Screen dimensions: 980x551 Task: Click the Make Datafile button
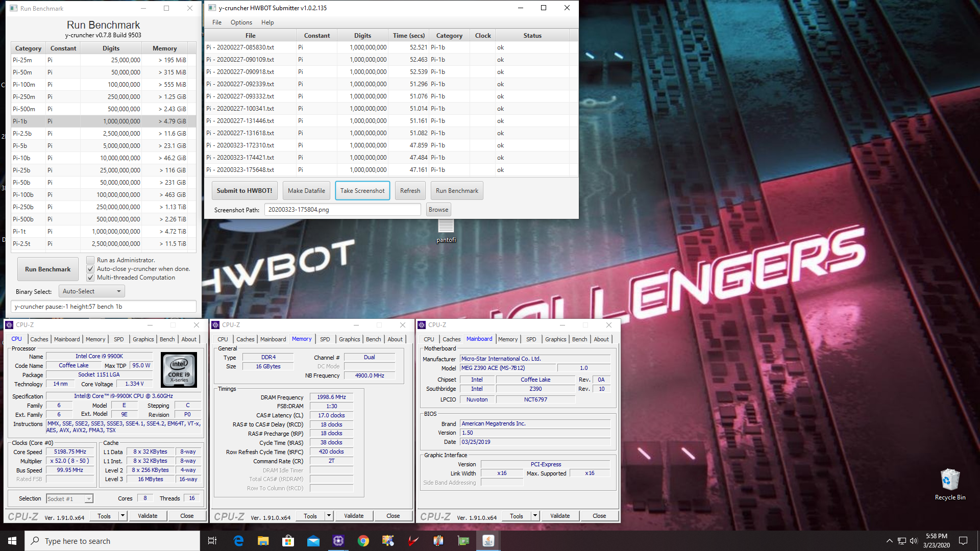coord(306,191)
